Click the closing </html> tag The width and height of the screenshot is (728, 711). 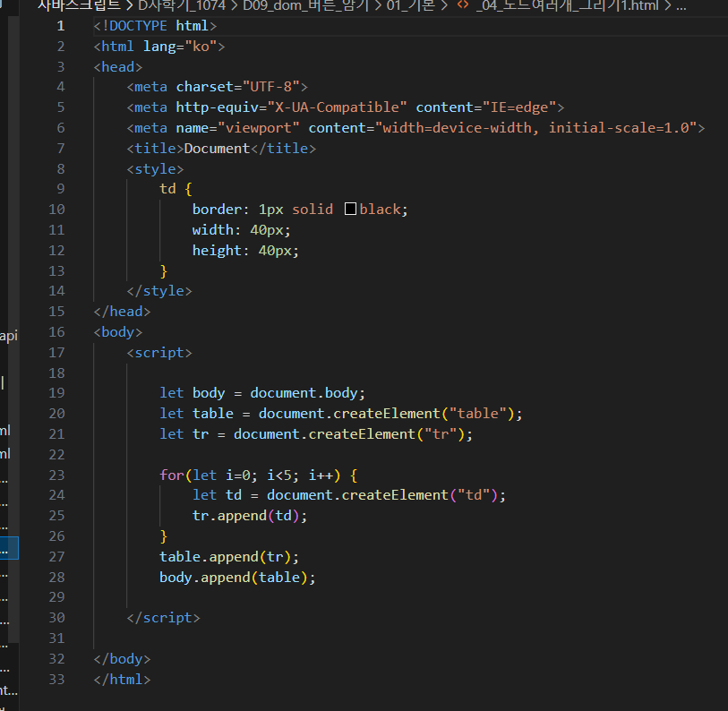click(x=122, y=680)
